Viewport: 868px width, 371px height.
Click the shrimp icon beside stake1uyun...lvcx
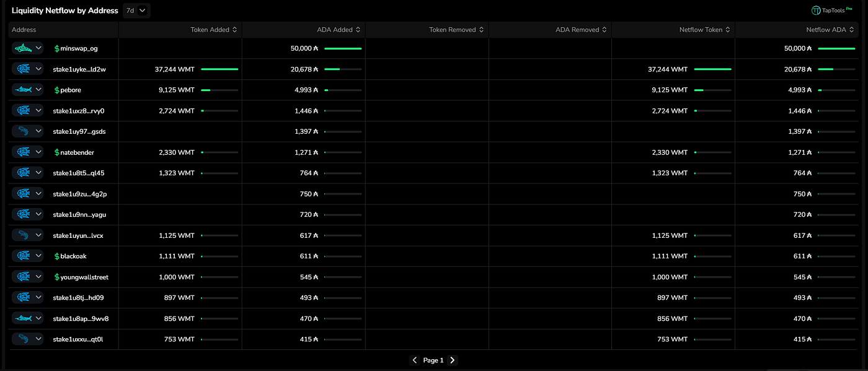(23, 235)
